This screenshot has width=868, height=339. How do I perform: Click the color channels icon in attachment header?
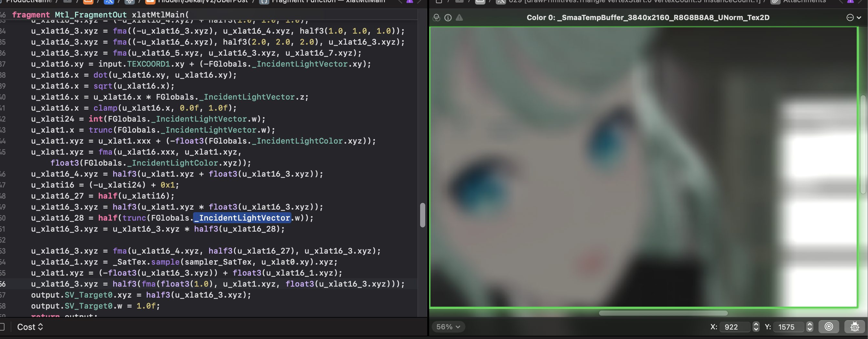(436, 17)
